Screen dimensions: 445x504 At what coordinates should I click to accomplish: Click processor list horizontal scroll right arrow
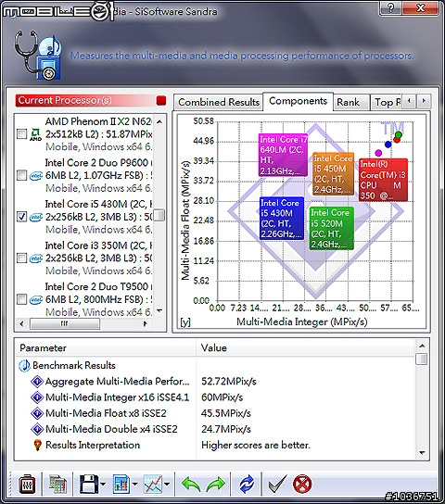pyautogui.click(x=145, y=323)
